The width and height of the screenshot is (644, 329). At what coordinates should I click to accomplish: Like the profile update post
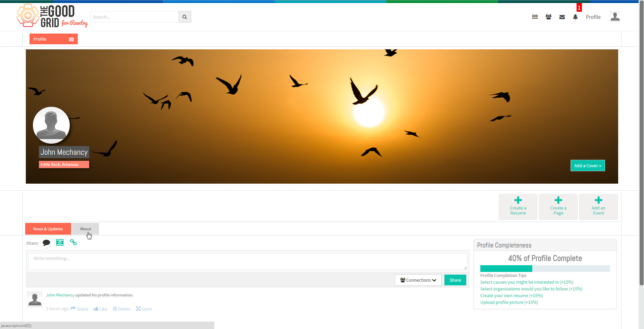click(101, 309)
